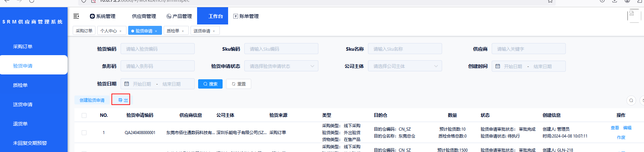
Task: Open the 系统管理 top menu
Action: coord(103,16)
